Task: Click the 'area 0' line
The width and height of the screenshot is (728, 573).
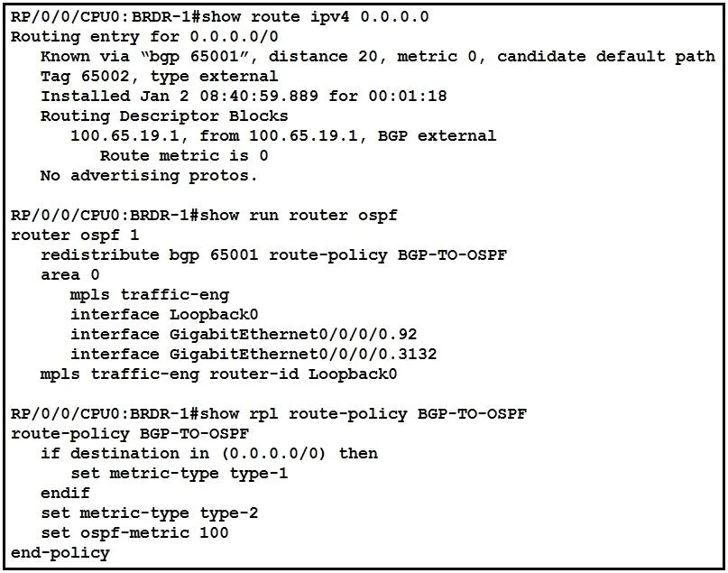Action: 70,275
